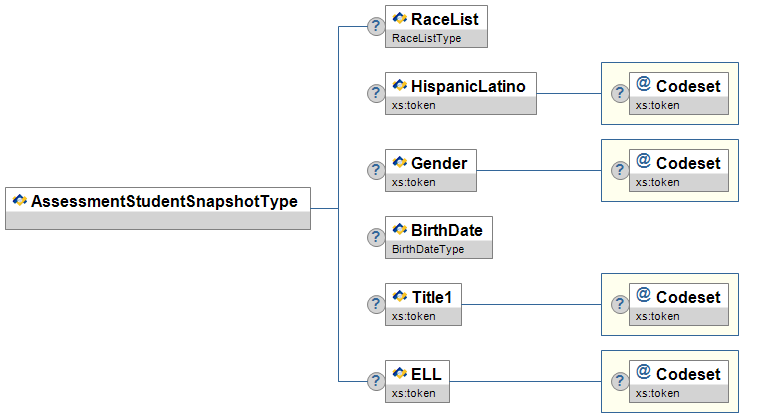Select the BirthDate element box
Screen dimensions: 761x417
[439, 237]
